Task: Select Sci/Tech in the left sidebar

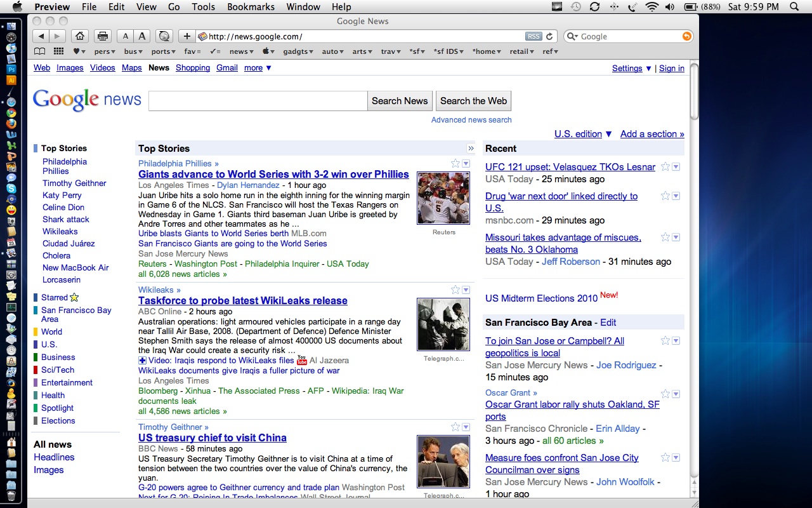Action: click(58, 370)
